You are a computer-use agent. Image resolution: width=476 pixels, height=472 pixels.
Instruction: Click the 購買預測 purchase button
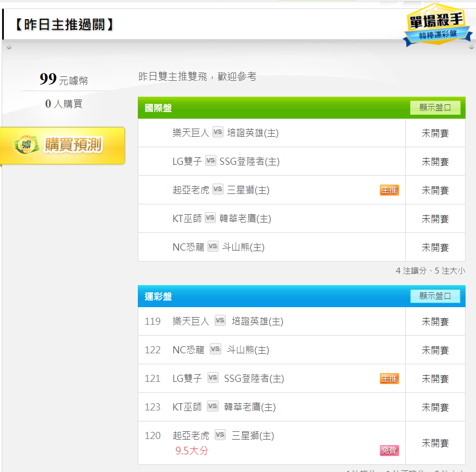pos(63,146)
